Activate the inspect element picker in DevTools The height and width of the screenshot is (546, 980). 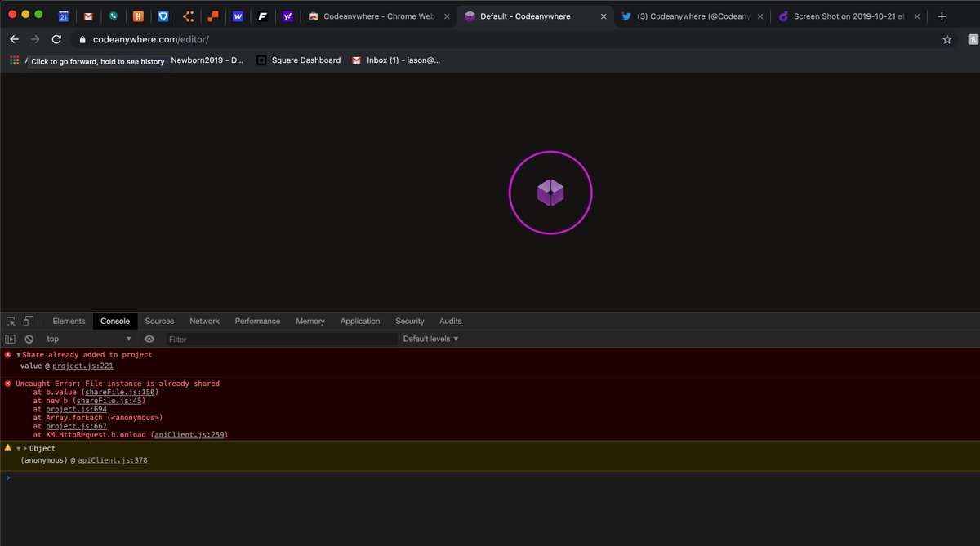[x=11, y=322]
